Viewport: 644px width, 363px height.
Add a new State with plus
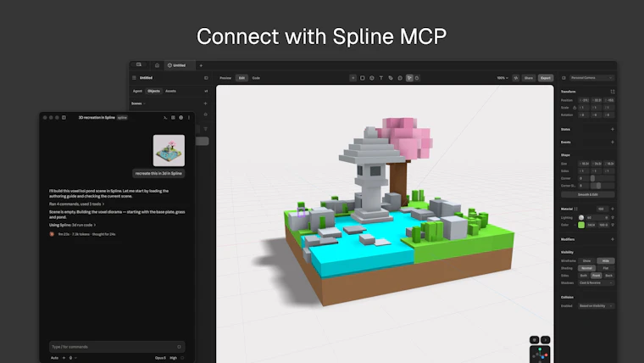tap(613, 129)
